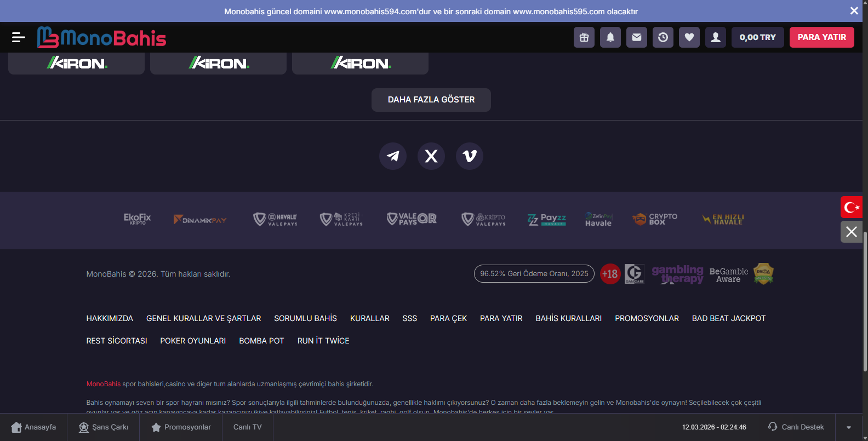Open the Şans Çarkı tab
Viewport: 868px width, 441px height.
[104, 427]
